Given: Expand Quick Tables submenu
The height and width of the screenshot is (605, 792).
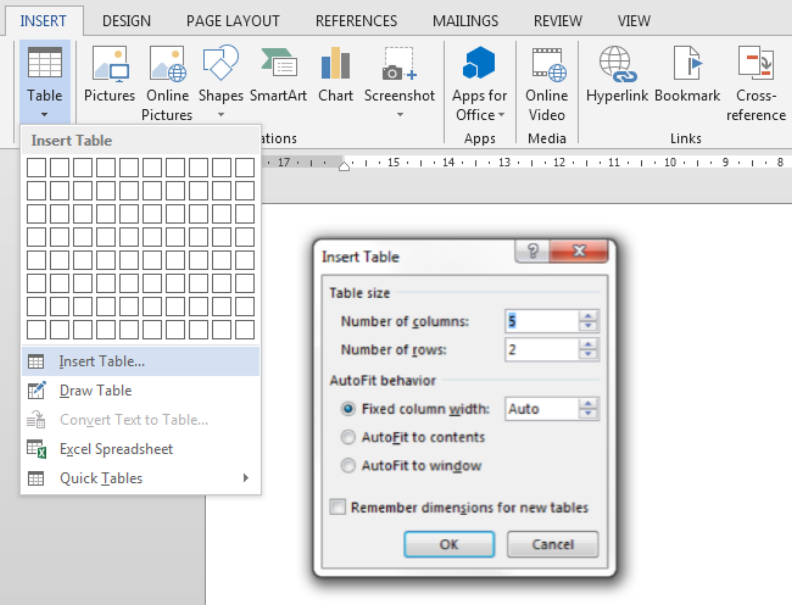Looking at the screenshot, I should [x=140, y=478].
